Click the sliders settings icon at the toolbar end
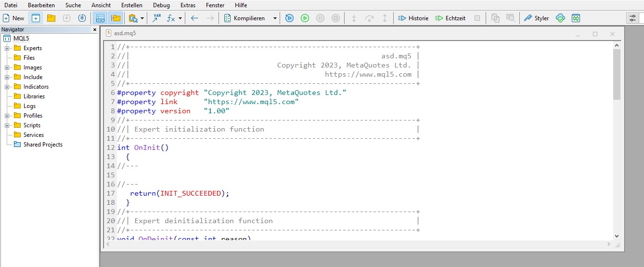Viewport: 644px width, 267px height. tap(632, 18)
